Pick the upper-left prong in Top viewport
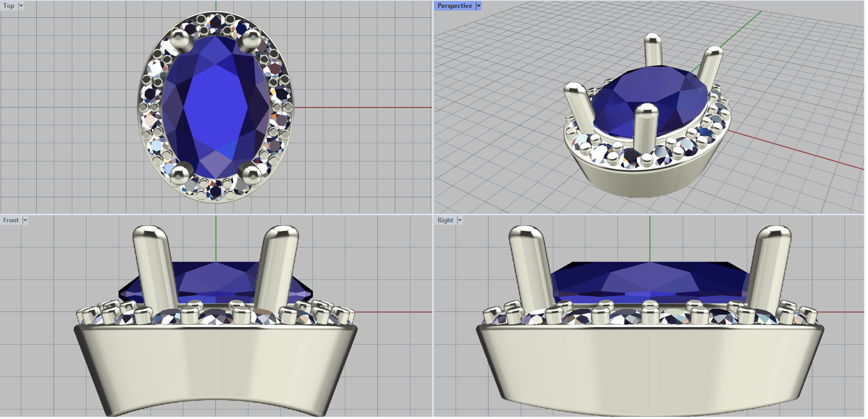Screen dimensions: 868x419 point(179,40)
